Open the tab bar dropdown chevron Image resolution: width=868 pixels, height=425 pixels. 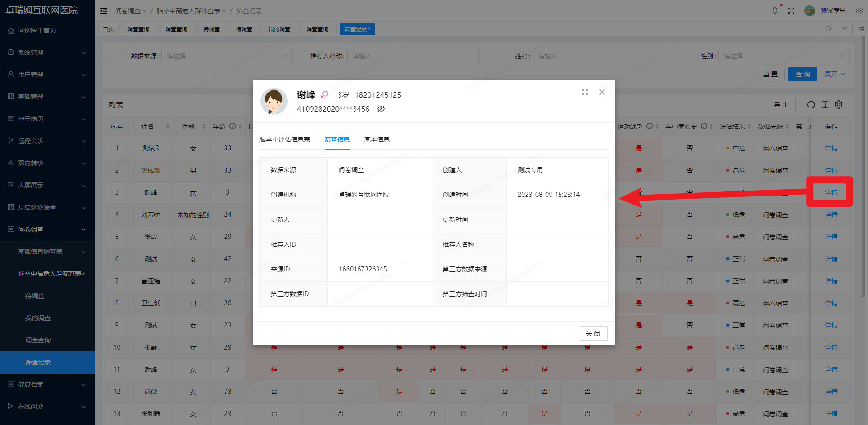(844, 28)
